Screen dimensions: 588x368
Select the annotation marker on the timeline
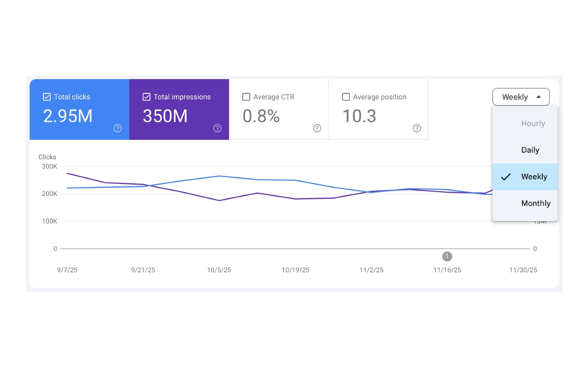447,257
